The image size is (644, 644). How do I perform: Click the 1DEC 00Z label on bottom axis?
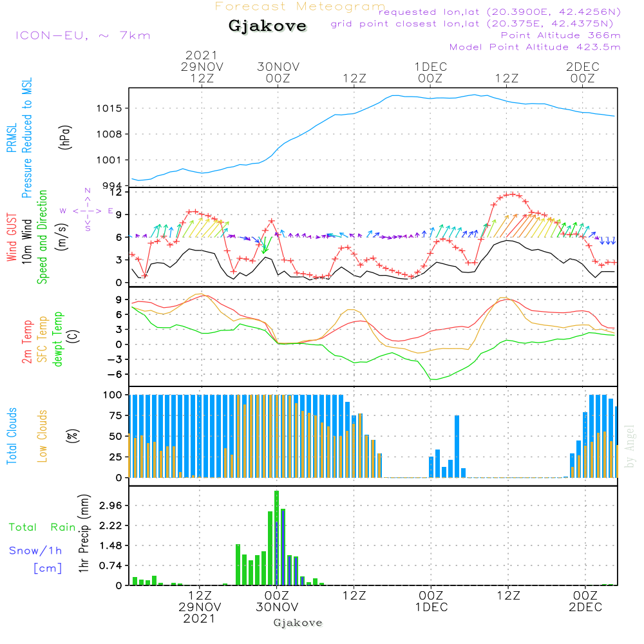click(x=431, y=600)
